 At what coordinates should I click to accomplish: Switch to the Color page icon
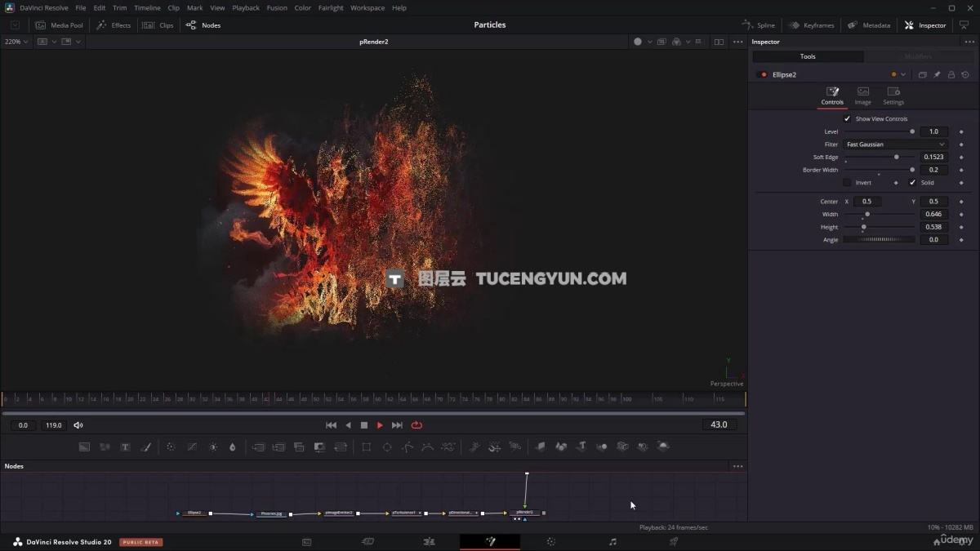pos(551,541)
